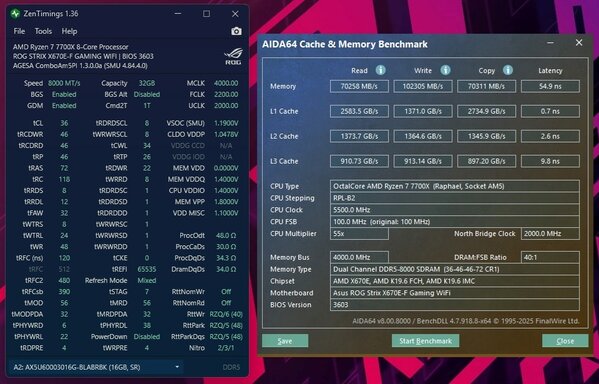
Task: Select the L3 Cache Read 910.73 GB/s field
Action: tap(359, 161)
